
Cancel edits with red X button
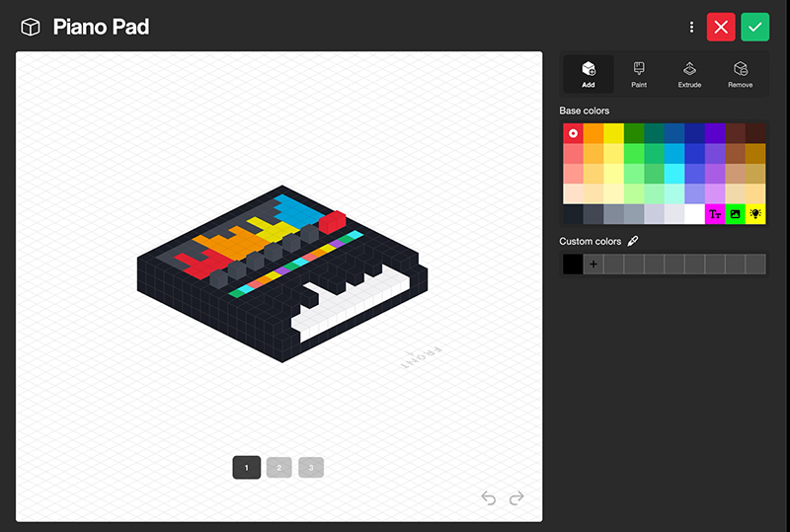pos(721,27)
